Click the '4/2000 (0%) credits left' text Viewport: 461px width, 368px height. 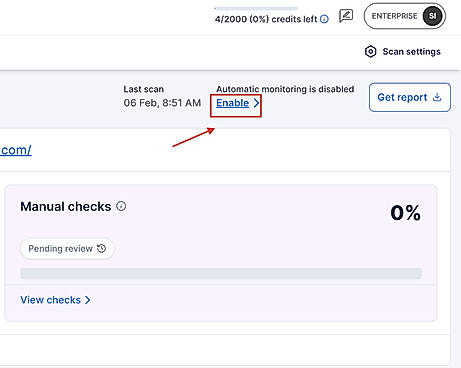pyautogui.click(x=266, y=19)
